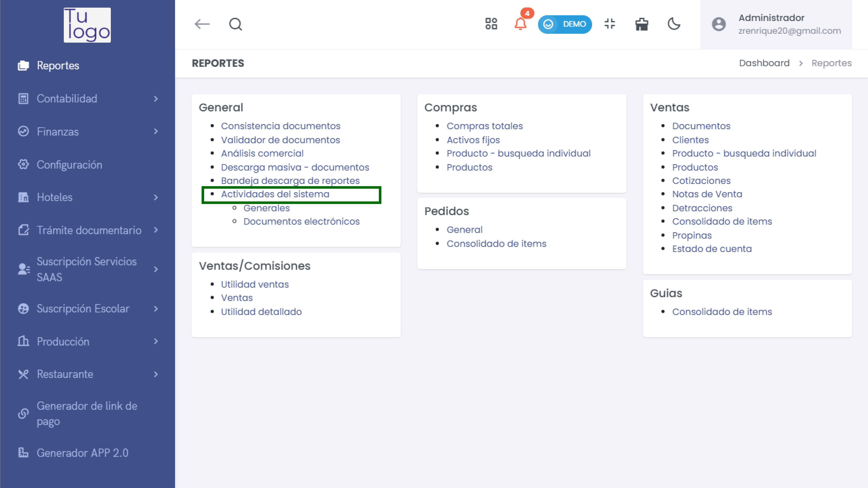Expand Finanzas menu chevron

156,131
